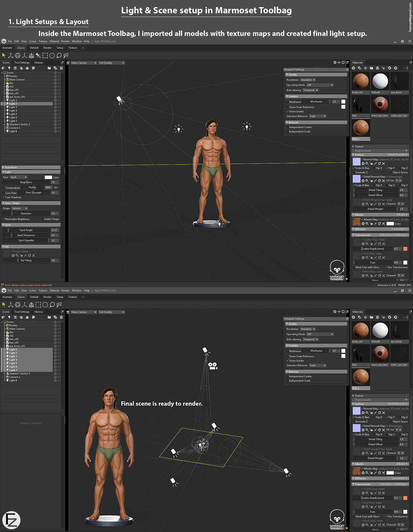Click gear icon under Gel Image in upper window
The image size is (413, 532).
pyautogui.click(x=13, y=255)
